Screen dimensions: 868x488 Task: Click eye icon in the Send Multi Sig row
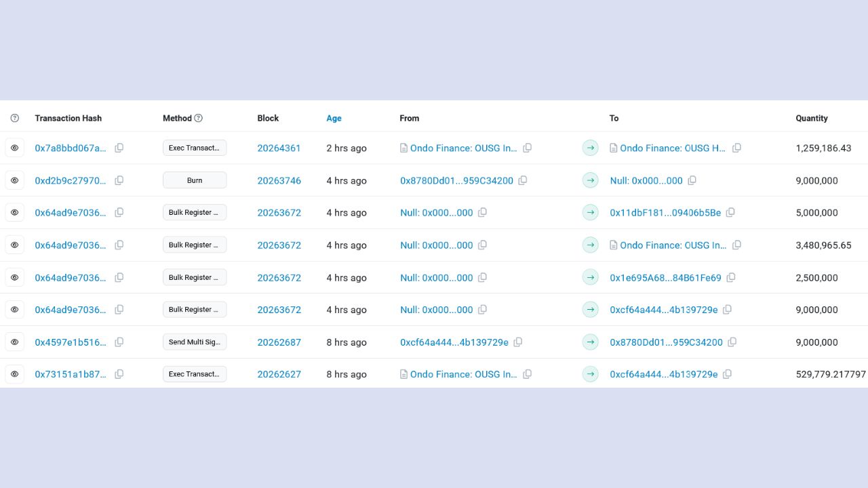pos(14,342)
